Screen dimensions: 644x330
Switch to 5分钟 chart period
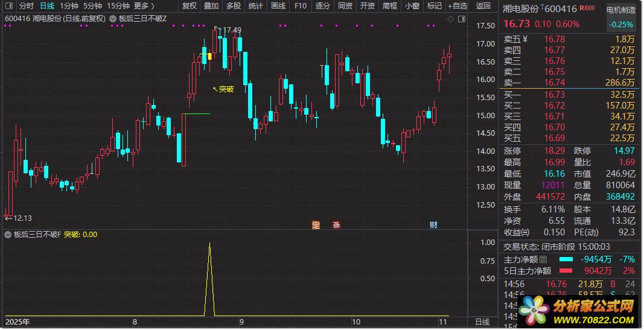pyautogui.click(x=92, y=6)
